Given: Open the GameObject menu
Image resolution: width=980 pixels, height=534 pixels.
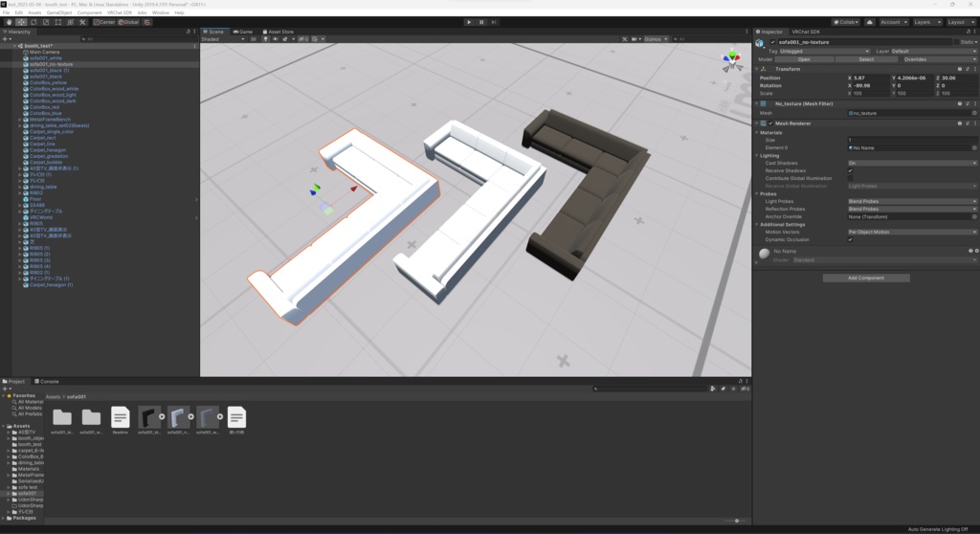Looking at the screenshot, I should pyautogui.click(x=59, y=12).
